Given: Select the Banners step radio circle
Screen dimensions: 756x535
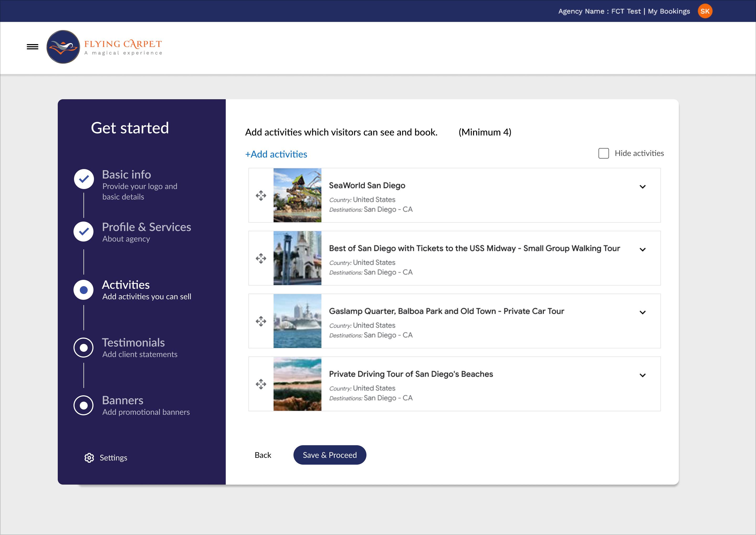Looking at the screenshot, I should 84,405.
